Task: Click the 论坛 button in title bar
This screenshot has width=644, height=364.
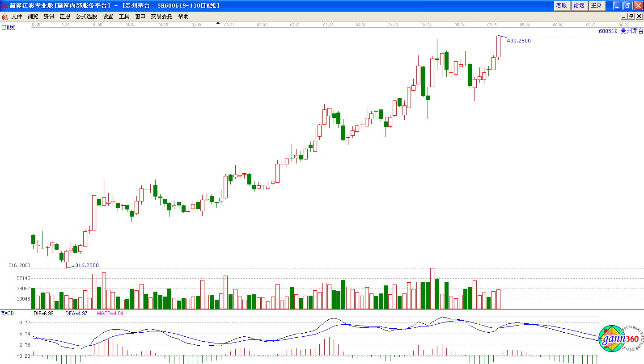Action: point(579,5)
